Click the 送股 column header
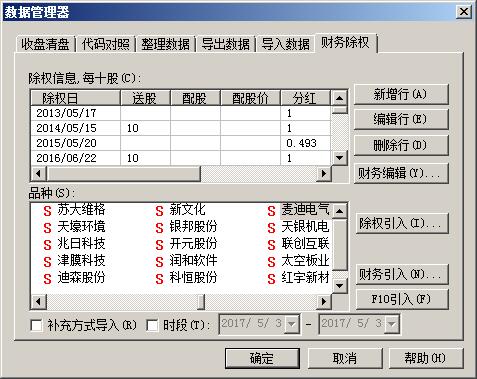This screenshot has height=379, width=477. [x=145, y=98]
